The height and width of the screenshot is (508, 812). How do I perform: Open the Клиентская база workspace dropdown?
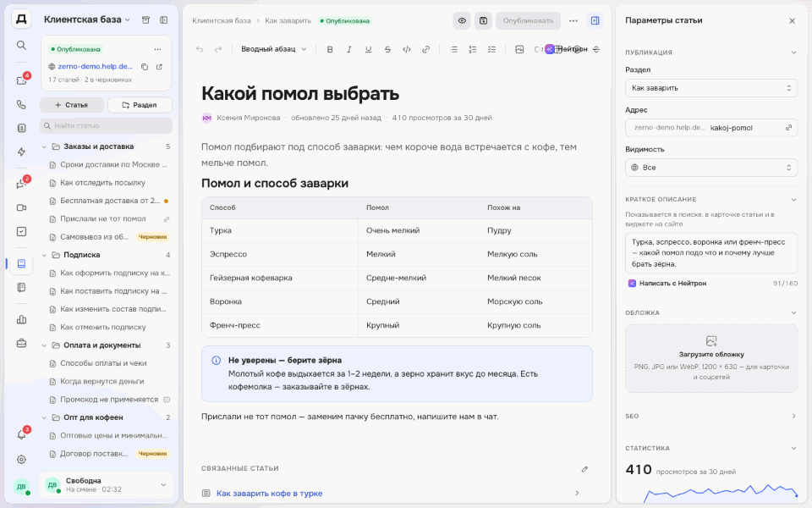pos(86,19)
